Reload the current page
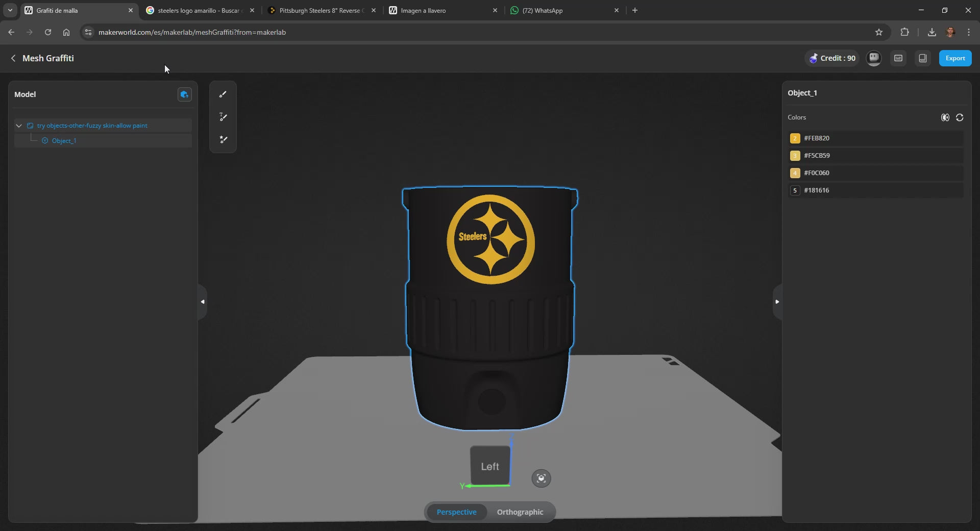This screenshot has width=980, height=531. 48,32
